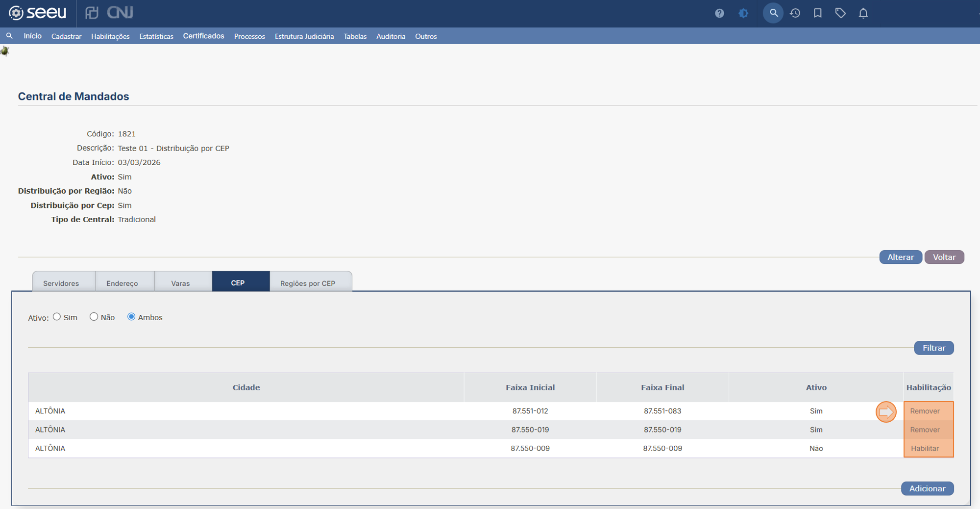Click the date 03/03/2026
This screenshot has height=509, width=980.
(x=139, y=162)
